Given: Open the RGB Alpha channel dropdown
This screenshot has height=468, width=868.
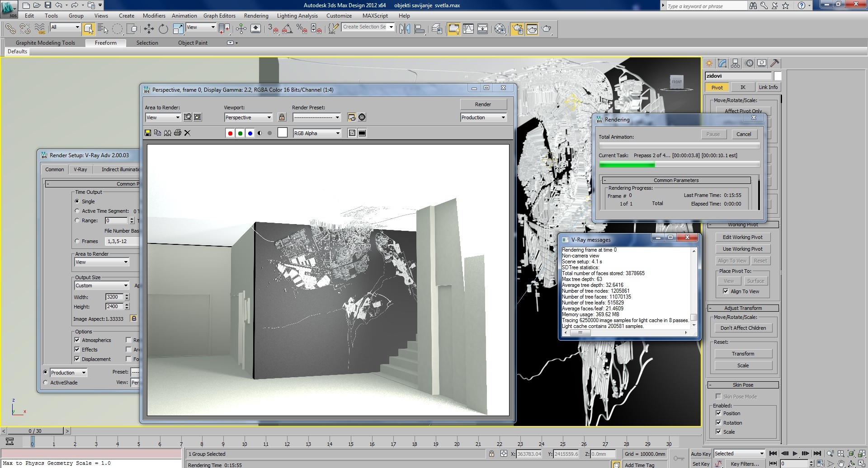Looking at the screenshot, I should [x=317, y=133].
